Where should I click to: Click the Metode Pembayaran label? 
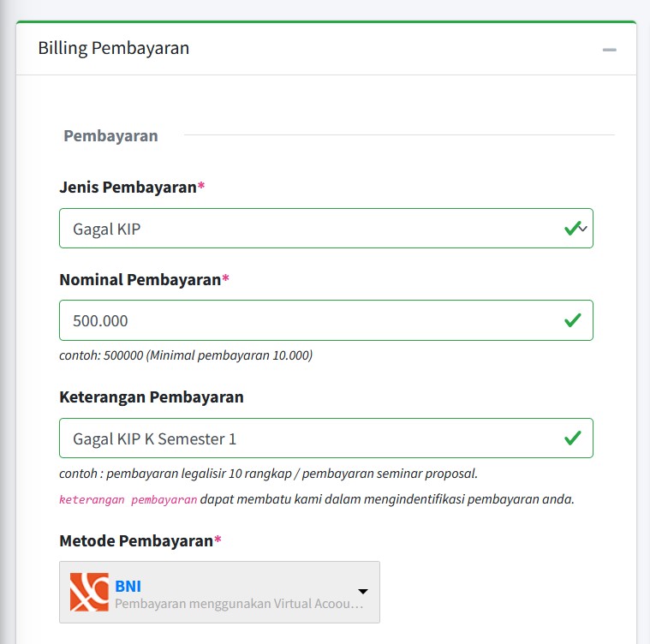coord(136,540)
